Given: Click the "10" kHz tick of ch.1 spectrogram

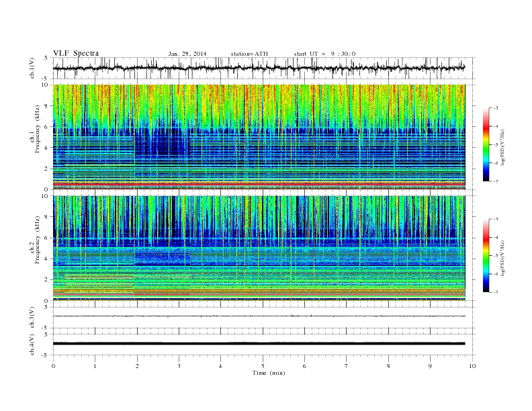Looking at the screenshot, I should pyautogui.click(x=45, y=85).
